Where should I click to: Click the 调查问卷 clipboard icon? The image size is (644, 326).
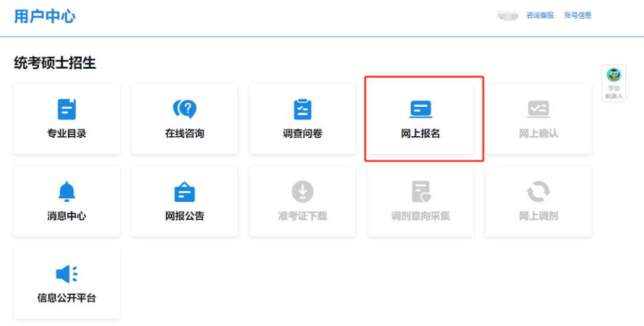(302, 109)
